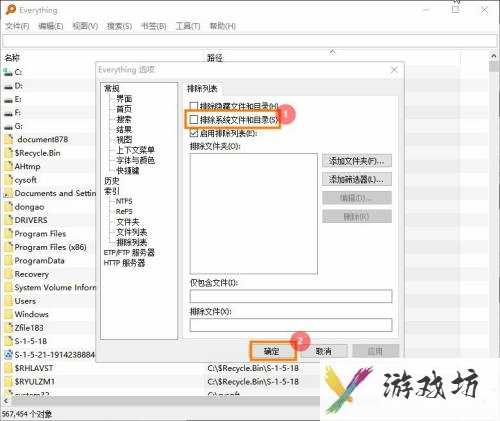Click the ProgramData folder icon
Viewport: 500px width, 421px height.
tap(9, 261)
